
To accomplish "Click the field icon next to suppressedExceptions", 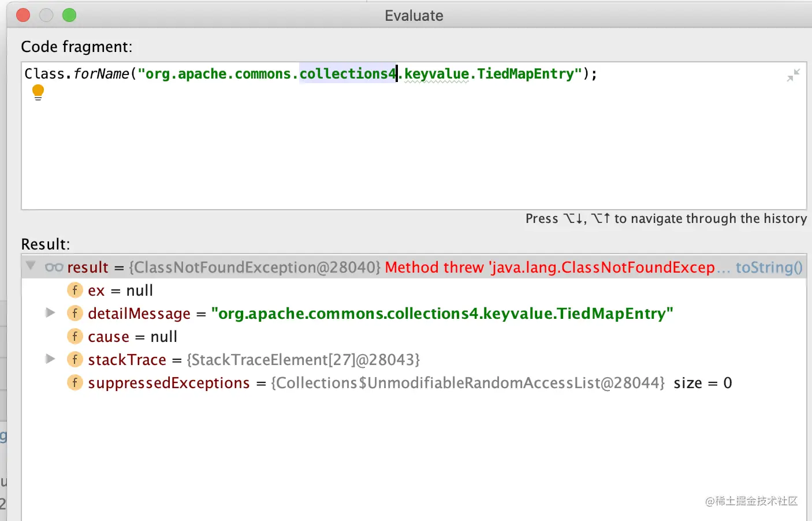I will point(75,382).
